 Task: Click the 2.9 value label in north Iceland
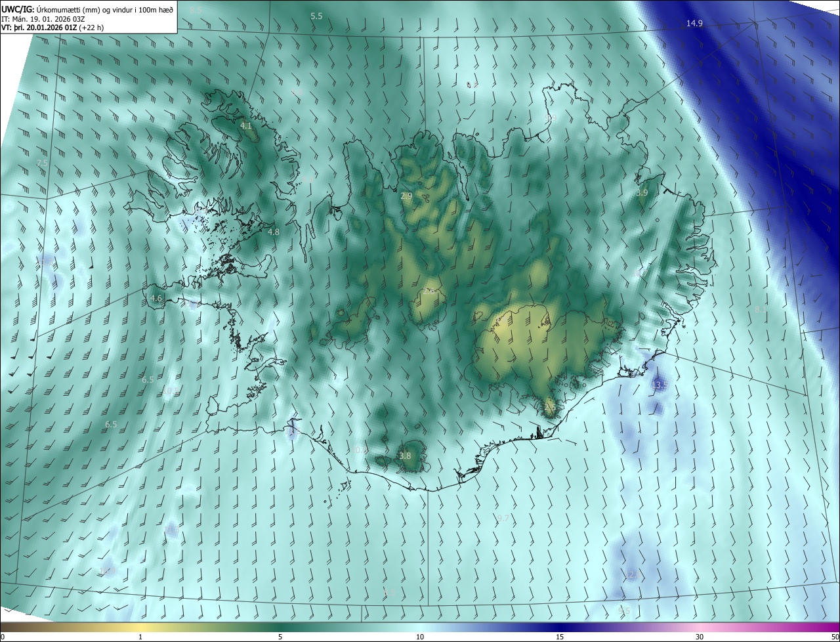click(406, 196)
